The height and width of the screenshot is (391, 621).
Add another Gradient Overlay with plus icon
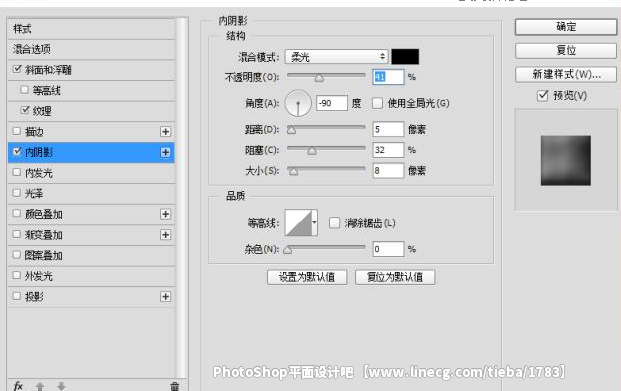tap(166, 235)
